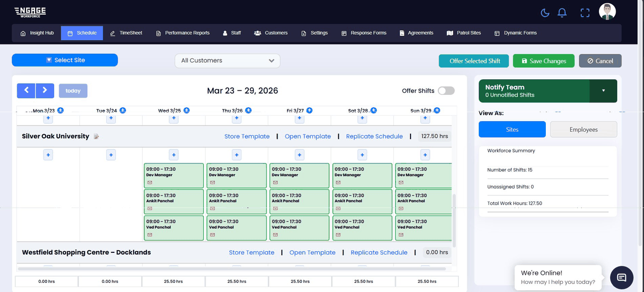The width and height of the screenshot is (644, 292).
Task: Open Dynamic Forms
Action: click(516, 33)
